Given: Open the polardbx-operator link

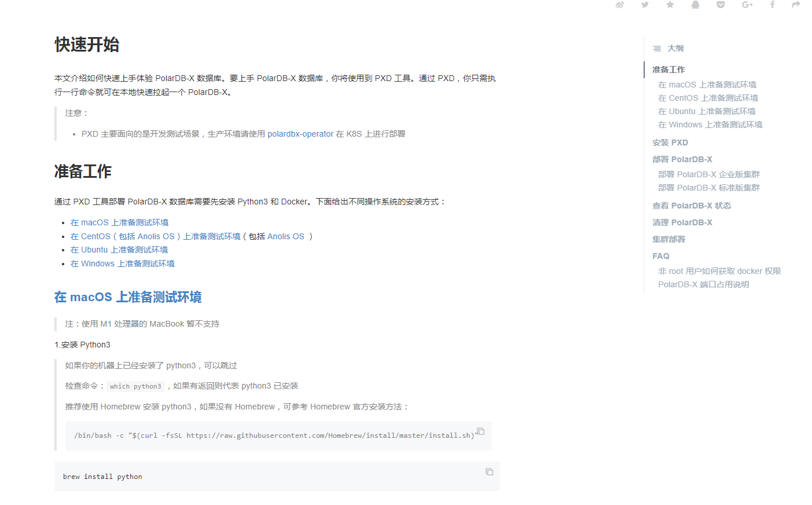Looking at the screenshot, I should 300,134.
